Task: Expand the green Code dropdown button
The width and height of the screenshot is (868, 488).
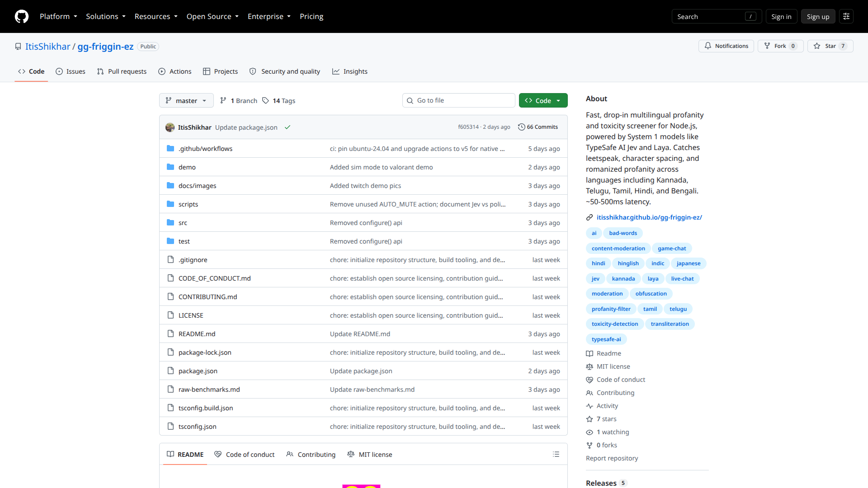Action: pos(543,100)
